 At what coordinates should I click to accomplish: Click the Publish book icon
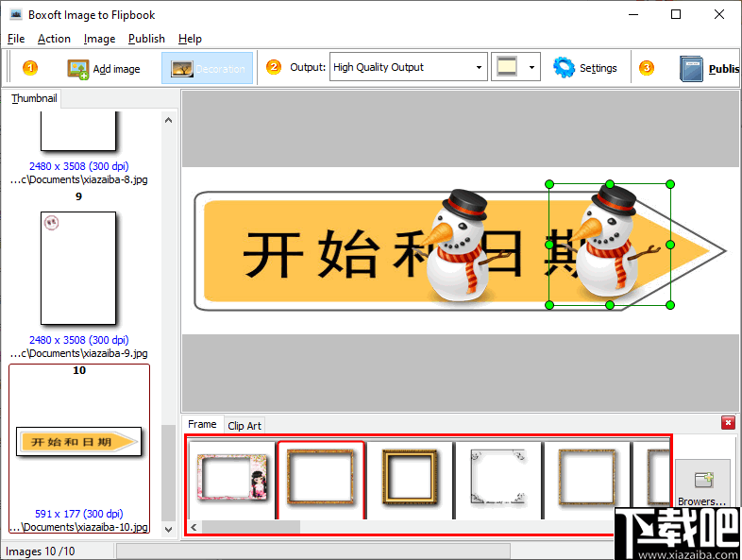tap(691, 69)
